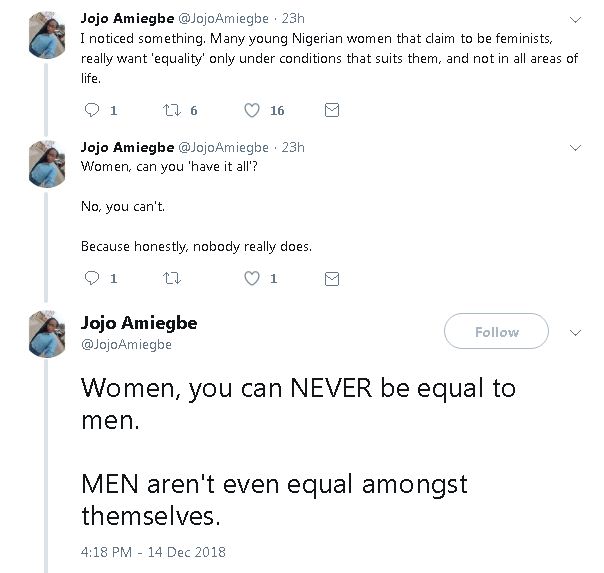Expand second tweet's more options chevron
Image resolution: width=604 pixels, height=573 pixels.
click(575, 147)
